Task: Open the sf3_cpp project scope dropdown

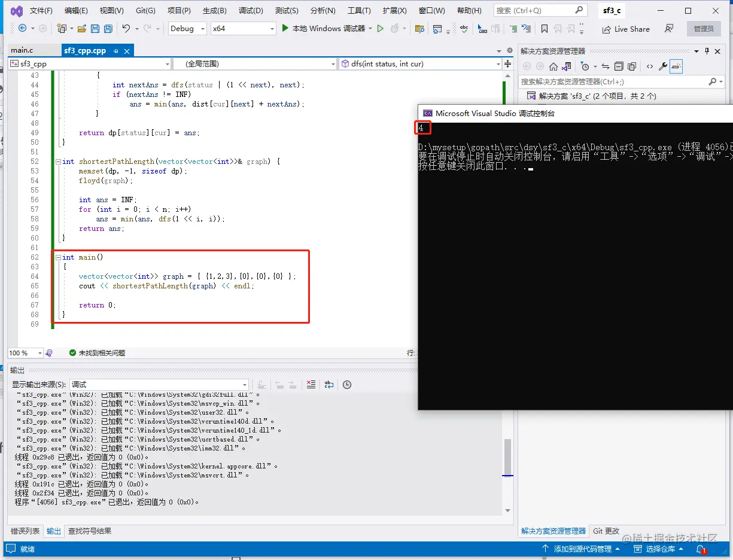Action: coord(90,63)
